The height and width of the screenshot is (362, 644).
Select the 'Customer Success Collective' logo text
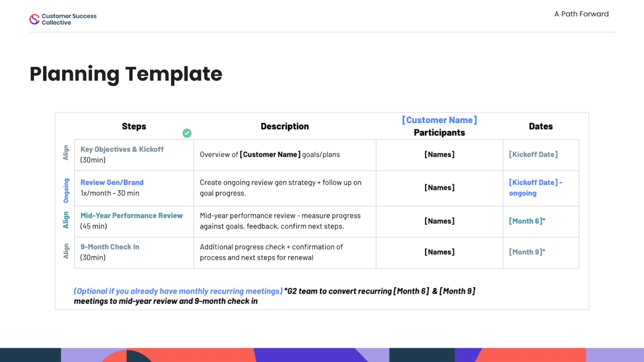coord(69,20)
